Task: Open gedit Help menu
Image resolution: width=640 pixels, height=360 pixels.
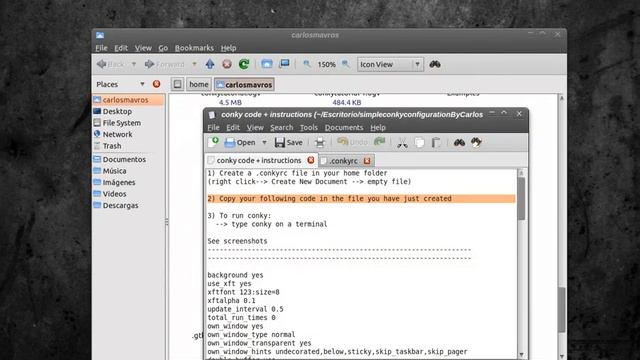Action: (x=378, y=127)
